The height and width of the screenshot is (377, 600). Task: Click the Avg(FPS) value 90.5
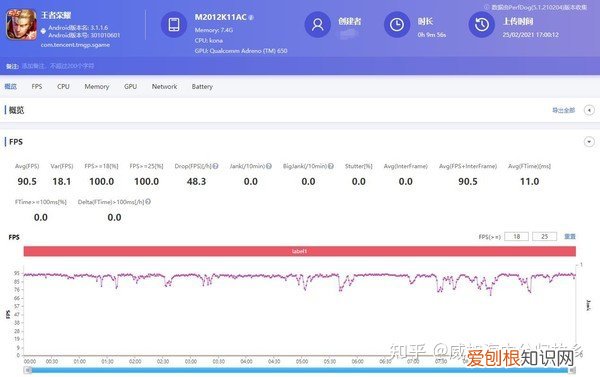[27, 181]
